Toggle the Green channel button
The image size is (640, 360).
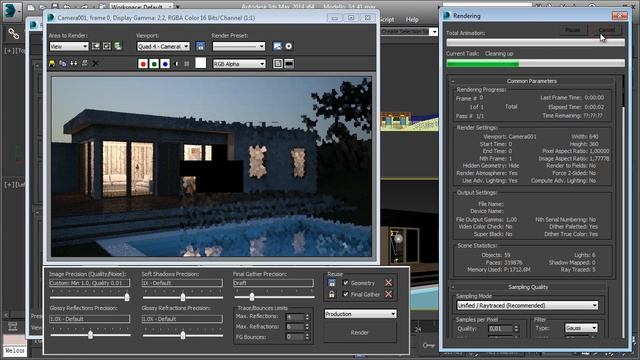click(x=154, y=64)
